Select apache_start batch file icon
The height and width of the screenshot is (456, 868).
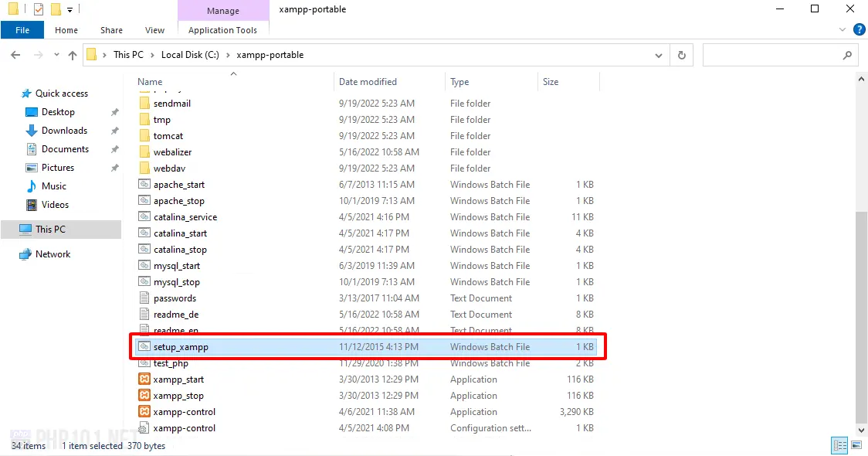pyautogui.click(x=144, y=185)
